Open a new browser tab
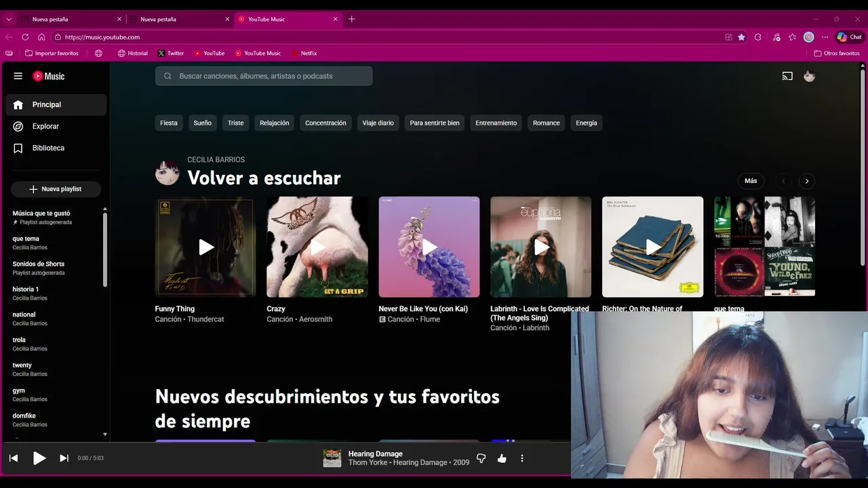The image size is (868, 488). [351, 19]
